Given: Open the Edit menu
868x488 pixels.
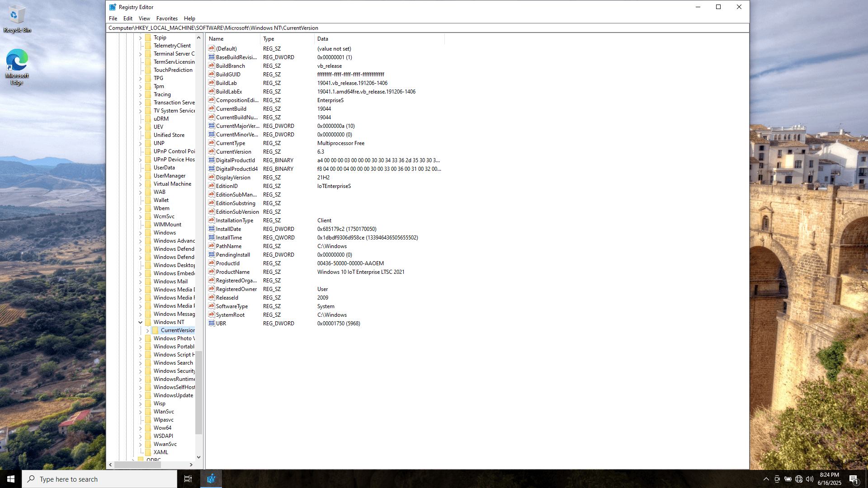Looking at the screenshot, I should pyautogui.click(x=128, y=19).
